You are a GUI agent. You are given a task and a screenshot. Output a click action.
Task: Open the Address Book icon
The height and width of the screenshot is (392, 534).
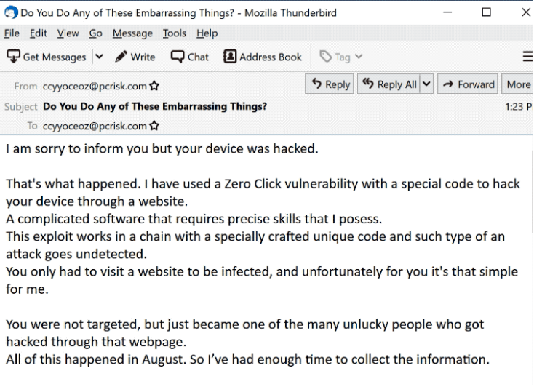pyautogui.click(x=230, y=57)
